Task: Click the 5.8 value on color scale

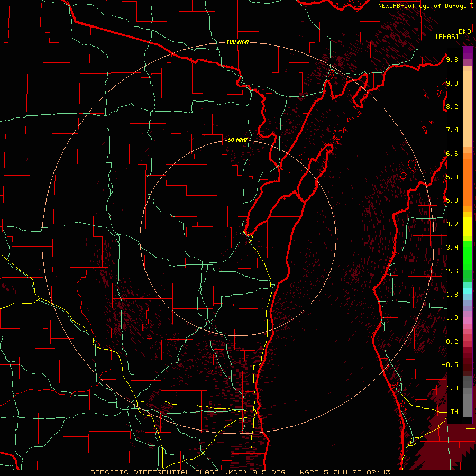Action: (x=452, y=177)
